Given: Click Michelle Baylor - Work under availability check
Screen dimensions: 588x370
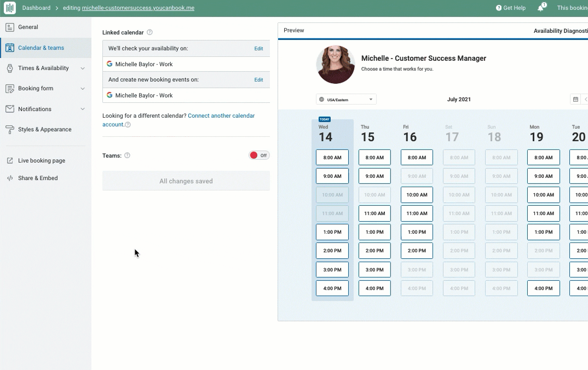Looking at the screenshot, I should pyautogui.click(x=144, y=64).
